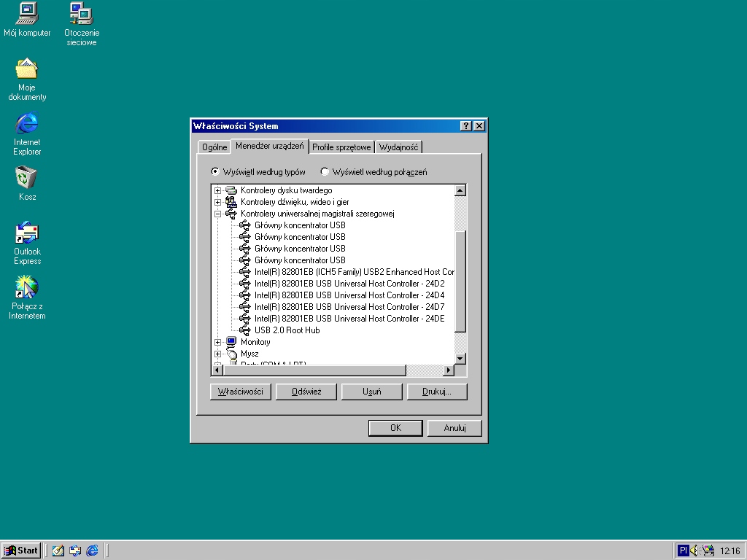This screenshot has height=560, width=747.
Task: Click the display settings tray icon
Action: tap(708, 551)
